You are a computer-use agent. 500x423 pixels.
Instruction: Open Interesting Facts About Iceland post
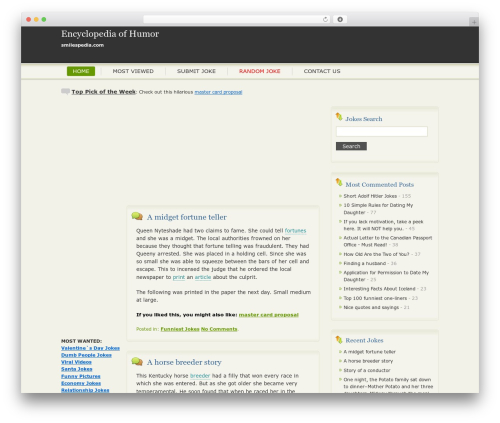pyautogui.click(x=380, y=289)
